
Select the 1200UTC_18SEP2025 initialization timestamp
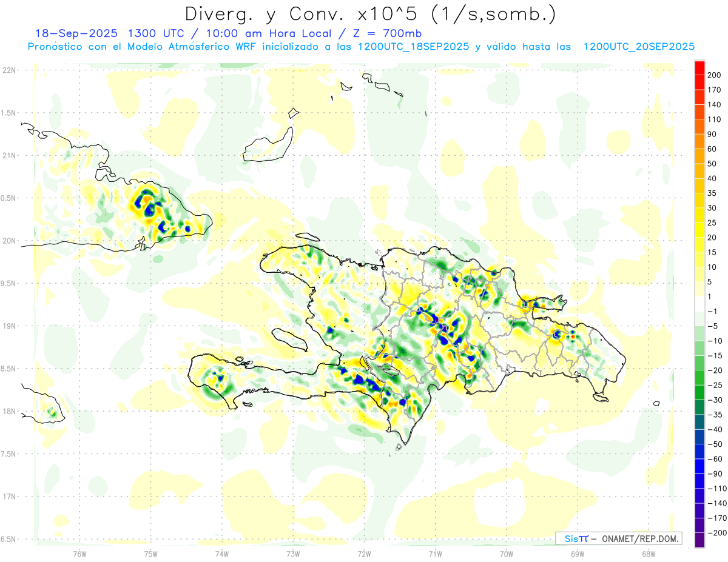pos(413,47)
